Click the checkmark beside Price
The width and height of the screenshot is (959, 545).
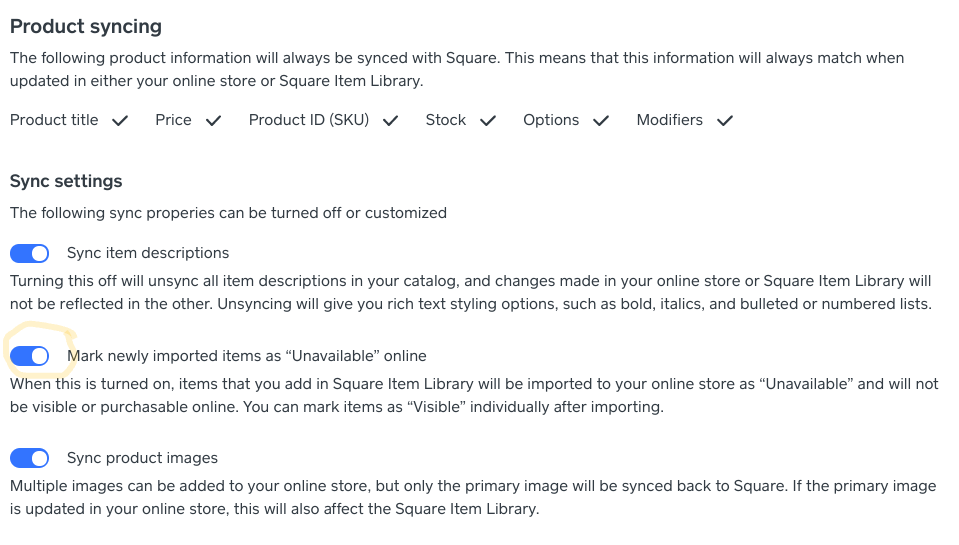point(213,121)
